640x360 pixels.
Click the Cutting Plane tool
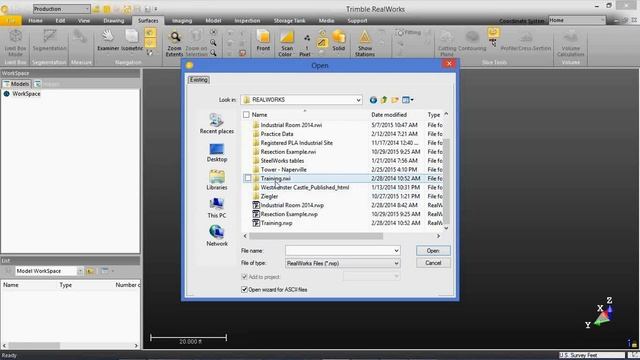click(x=447, y=44)
